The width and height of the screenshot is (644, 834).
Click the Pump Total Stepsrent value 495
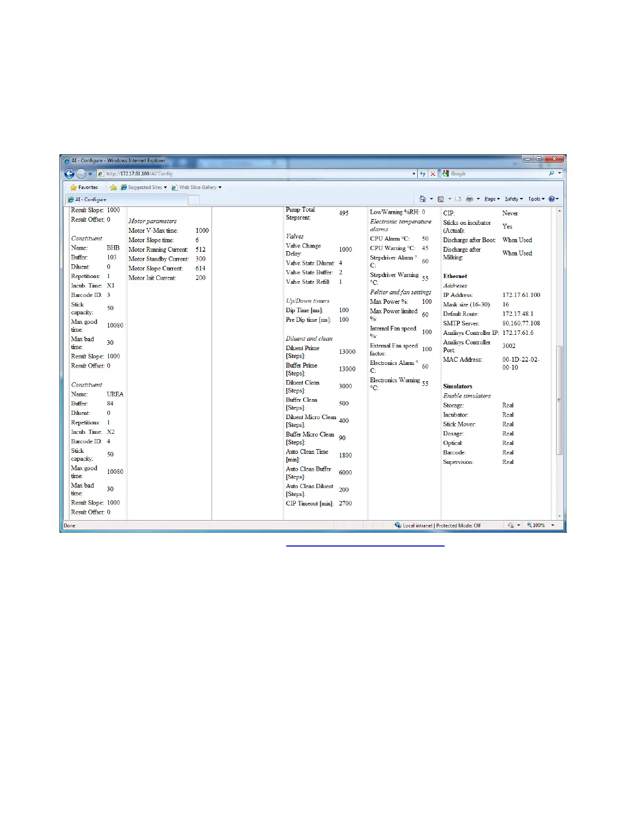pyautogui.click(x=344, y=213)
